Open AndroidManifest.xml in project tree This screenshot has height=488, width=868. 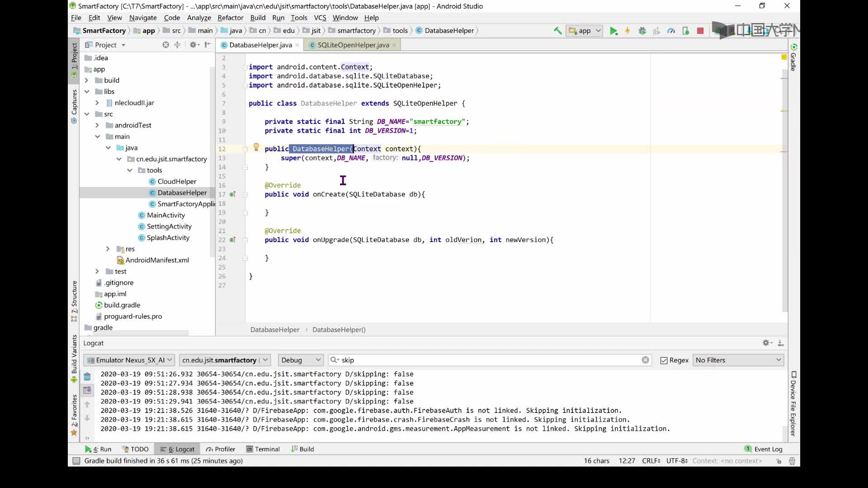pyautogui.click(x=157, y=260)
